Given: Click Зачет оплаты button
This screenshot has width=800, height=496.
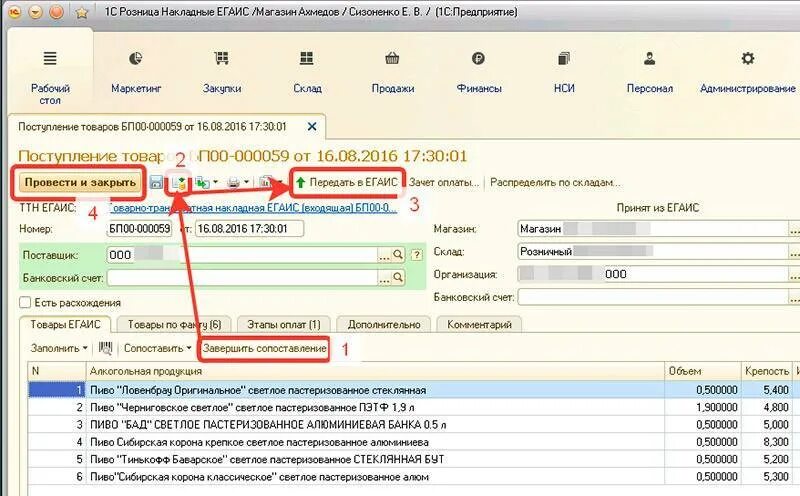Looking at the screenshot, I should coord(444,182).
